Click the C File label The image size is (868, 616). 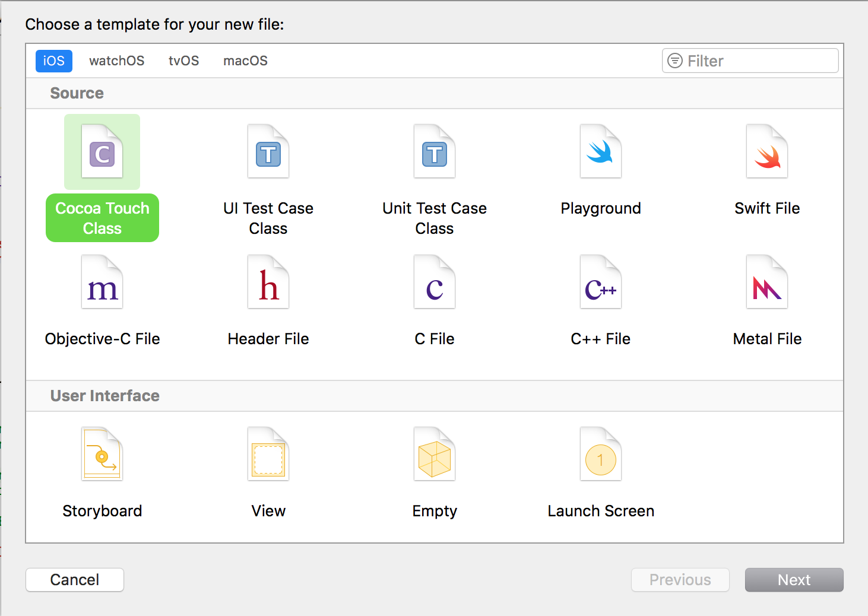click(435, 339)
